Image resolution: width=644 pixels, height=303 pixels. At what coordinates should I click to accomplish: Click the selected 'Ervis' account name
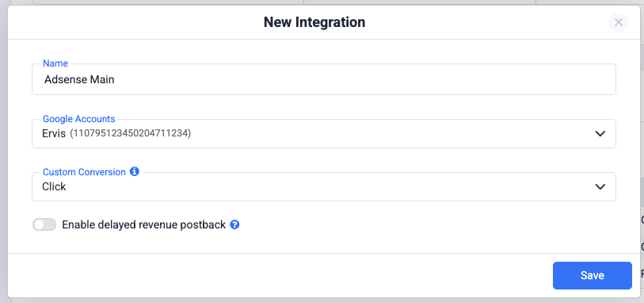pyautogui.click(x=54, y=133)
